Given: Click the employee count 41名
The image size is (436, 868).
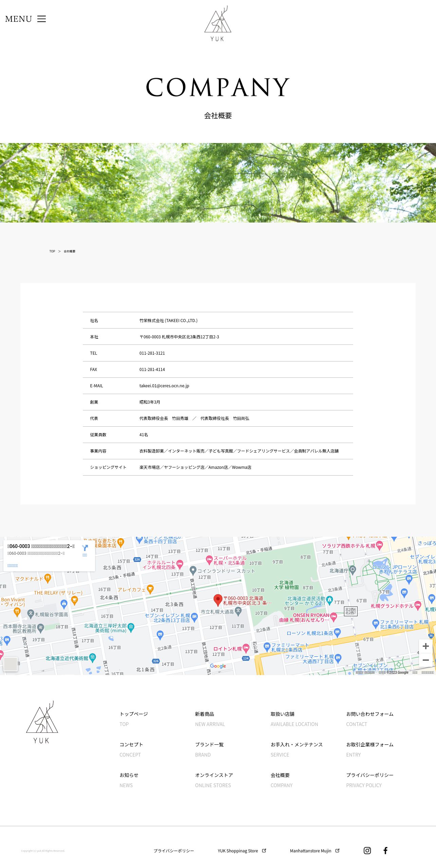Looking at the screenshot, I should [x=144, y=435].
